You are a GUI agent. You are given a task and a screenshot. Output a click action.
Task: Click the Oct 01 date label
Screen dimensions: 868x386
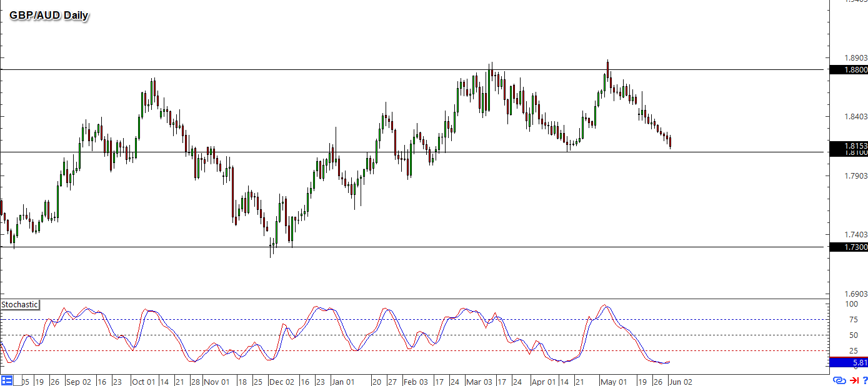pos(144,381)
